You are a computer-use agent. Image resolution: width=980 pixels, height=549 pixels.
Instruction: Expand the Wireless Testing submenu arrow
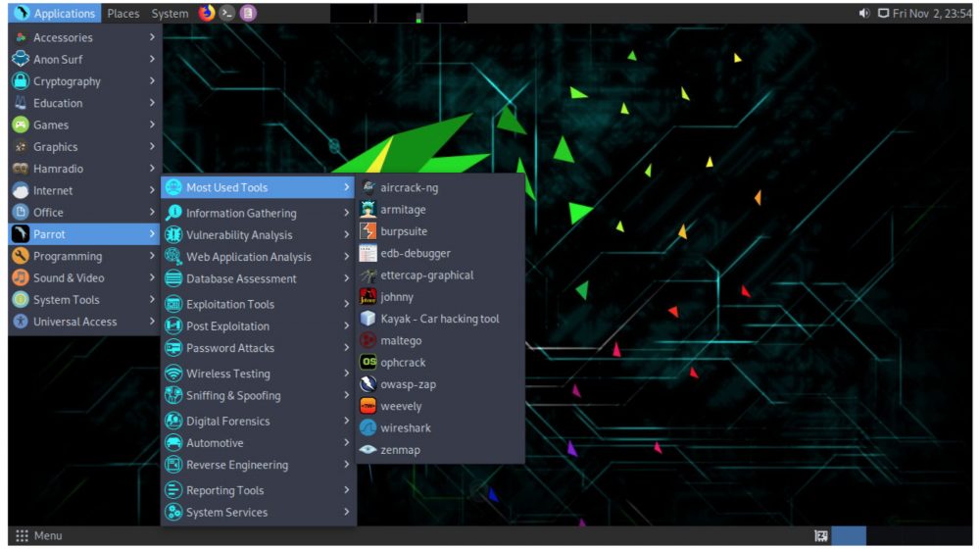point(347,374)
